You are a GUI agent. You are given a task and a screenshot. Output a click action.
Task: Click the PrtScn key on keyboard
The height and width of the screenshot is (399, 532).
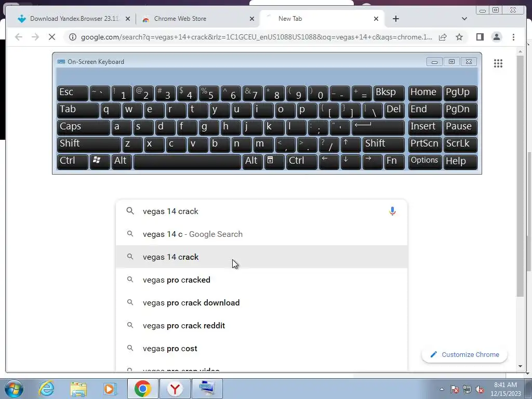pos(425,144)
